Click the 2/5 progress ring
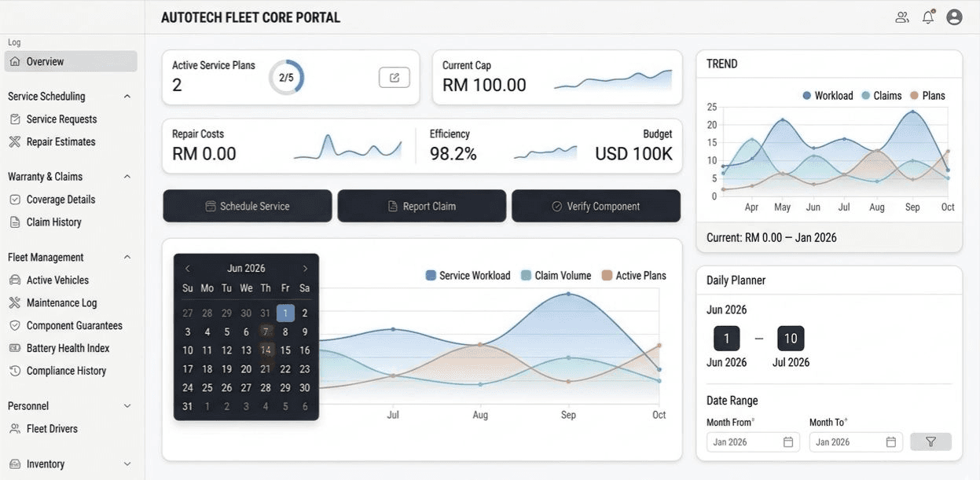Image resolution: width=980 pixels, height=480 pixels. (286, 77)
